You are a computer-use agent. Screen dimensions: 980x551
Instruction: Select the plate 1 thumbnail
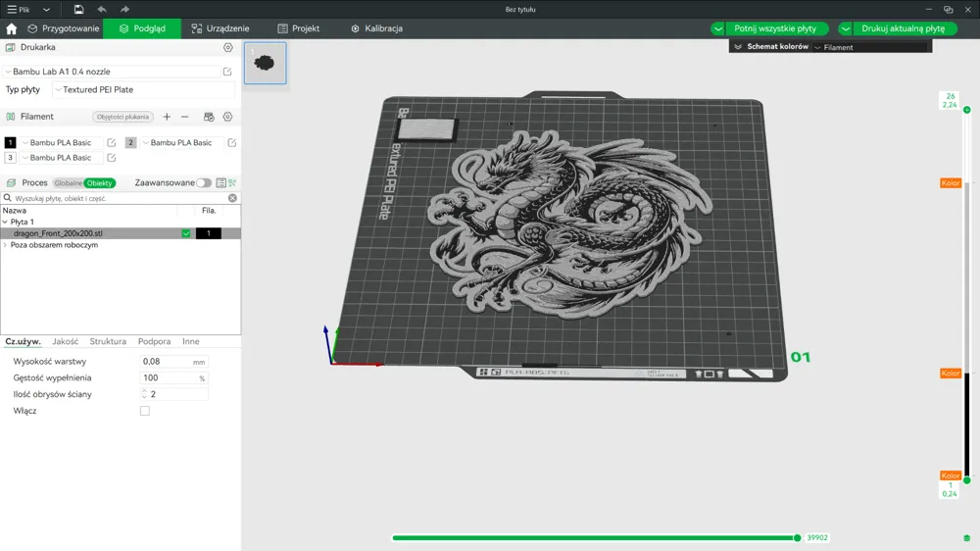tap(265, 63)
